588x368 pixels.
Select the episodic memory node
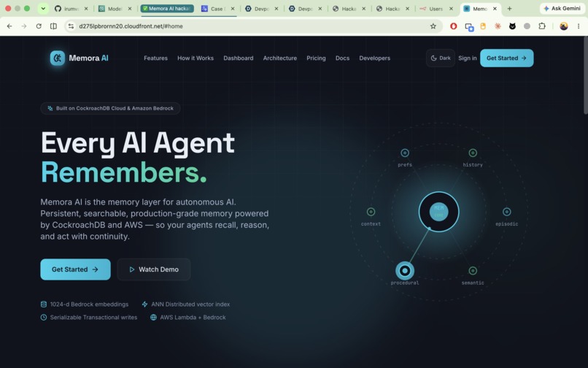pos(506,212)
